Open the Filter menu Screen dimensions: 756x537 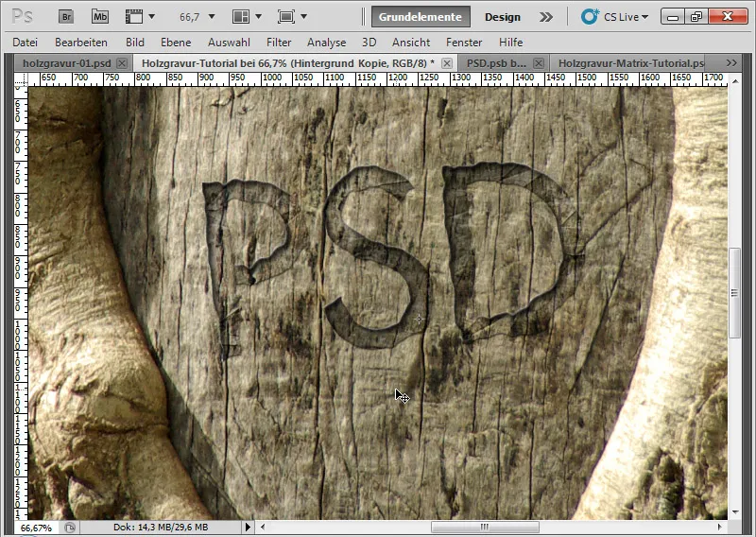[x=279, y=43]
